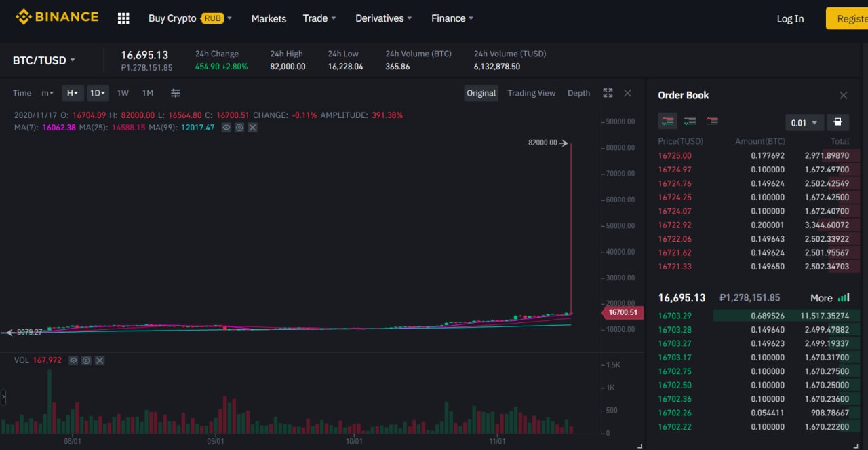
Task: Open Buy Crypto dropdown menu
Action: click(190, 18)
